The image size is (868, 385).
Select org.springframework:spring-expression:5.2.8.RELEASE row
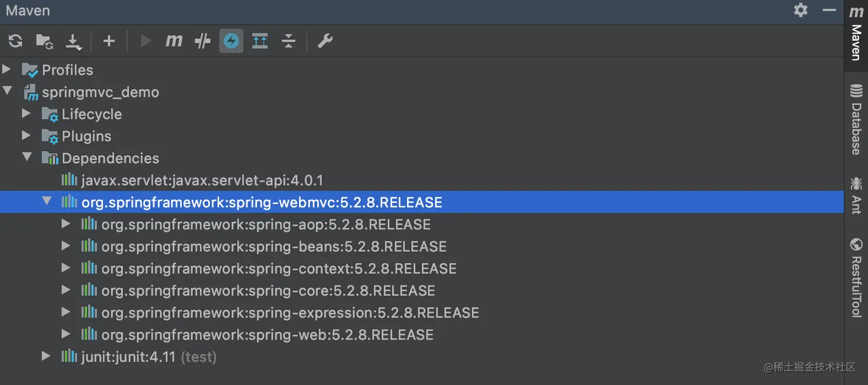[x=422, y=313]
